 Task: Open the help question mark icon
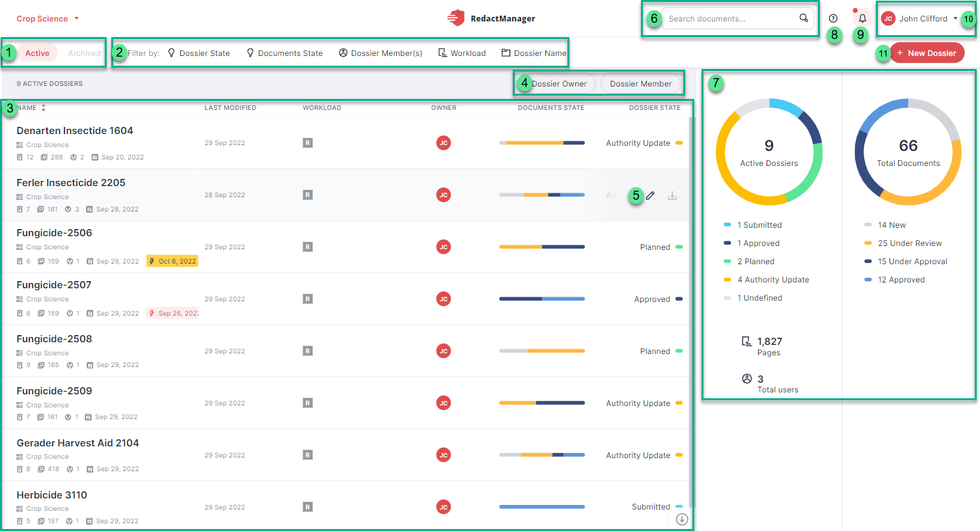(833, 18)
